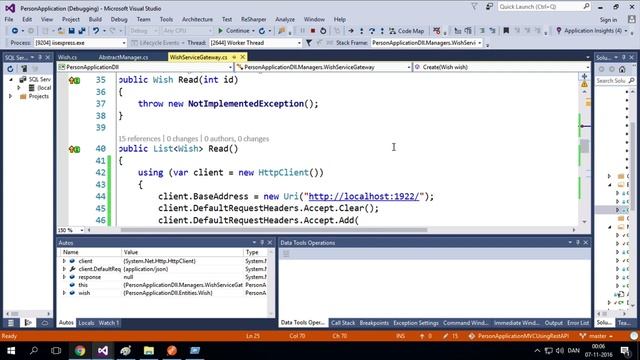Viewport: 640px width, 360px height.
Task: Click the editor horizontal scrollbar thumb
Action: pyautogui.click(x=273, y=230)
